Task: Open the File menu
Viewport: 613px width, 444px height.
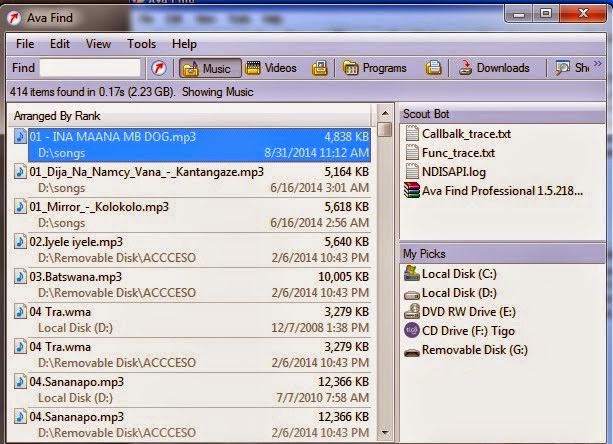Action: click(x=25, y=44)
